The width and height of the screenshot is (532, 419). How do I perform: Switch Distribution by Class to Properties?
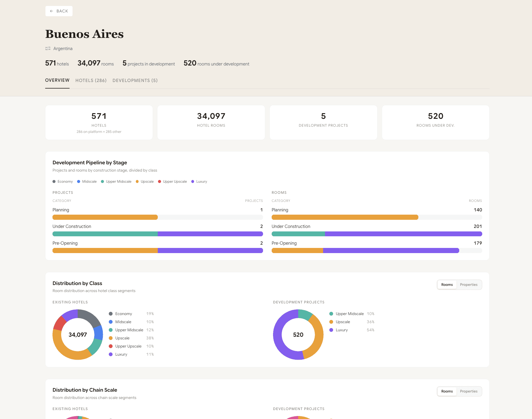point(468,285)
